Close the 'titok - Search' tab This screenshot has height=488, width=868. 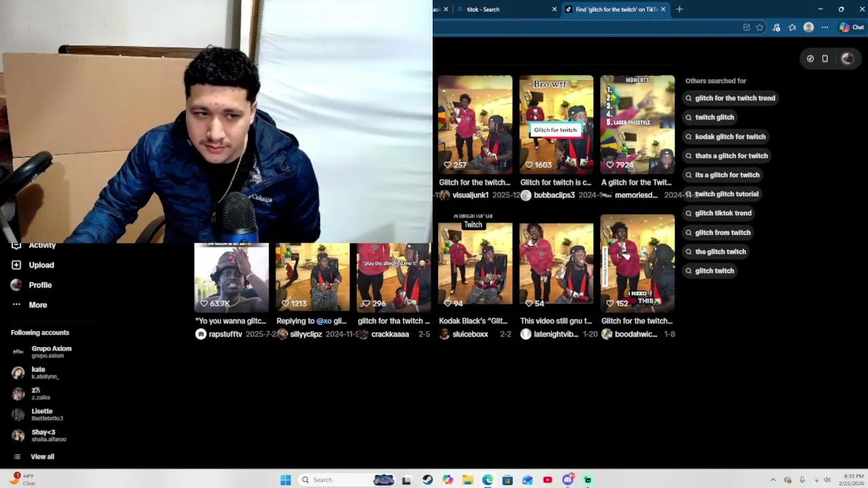coord(554,9)
